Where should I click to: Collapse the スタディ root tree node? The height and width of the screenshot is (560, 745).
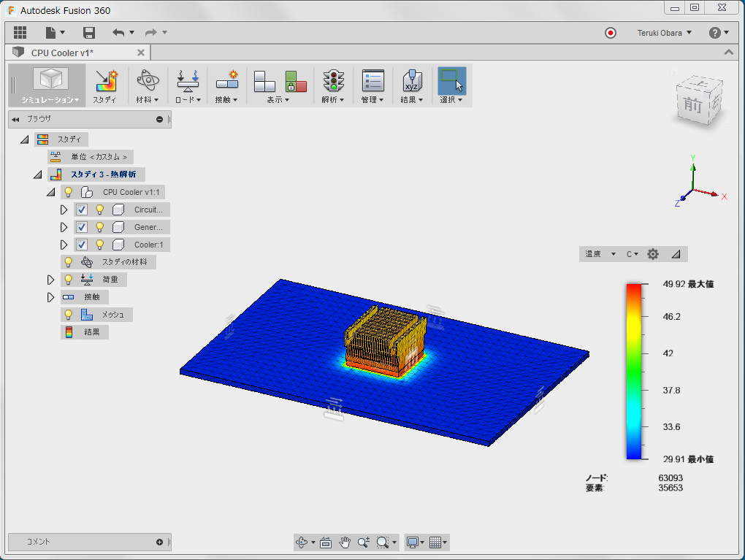click(x=24, y=139)
